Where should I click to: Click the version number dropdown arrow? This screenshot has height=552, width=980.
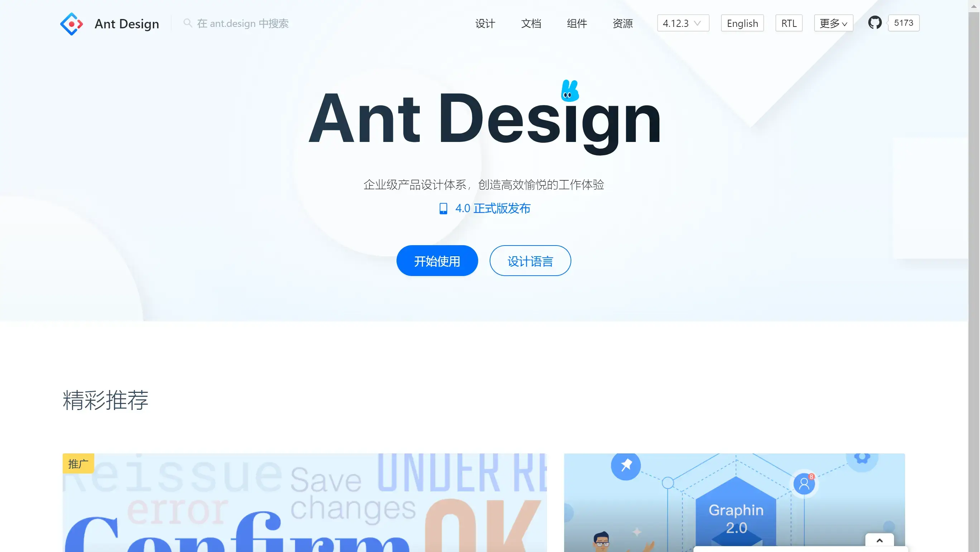[699, 23]
